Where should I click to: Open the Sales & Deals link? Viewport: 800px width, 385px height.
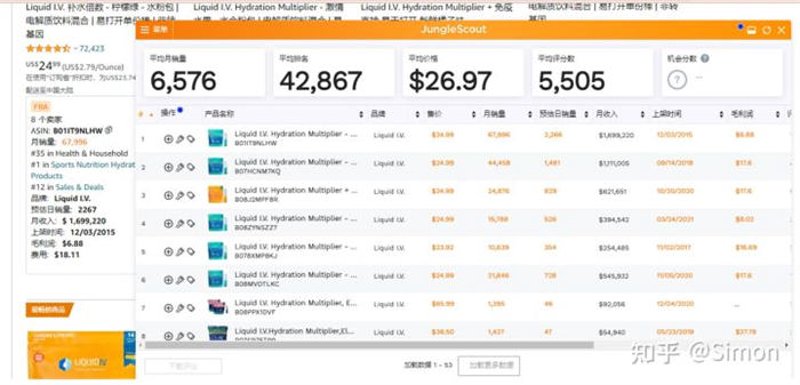80,187
